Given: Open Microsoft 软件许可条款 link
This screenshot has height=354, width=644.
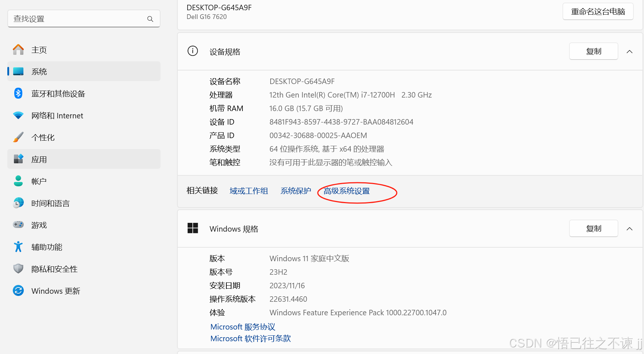Looking at the screenshot, I should click(251, 339).
